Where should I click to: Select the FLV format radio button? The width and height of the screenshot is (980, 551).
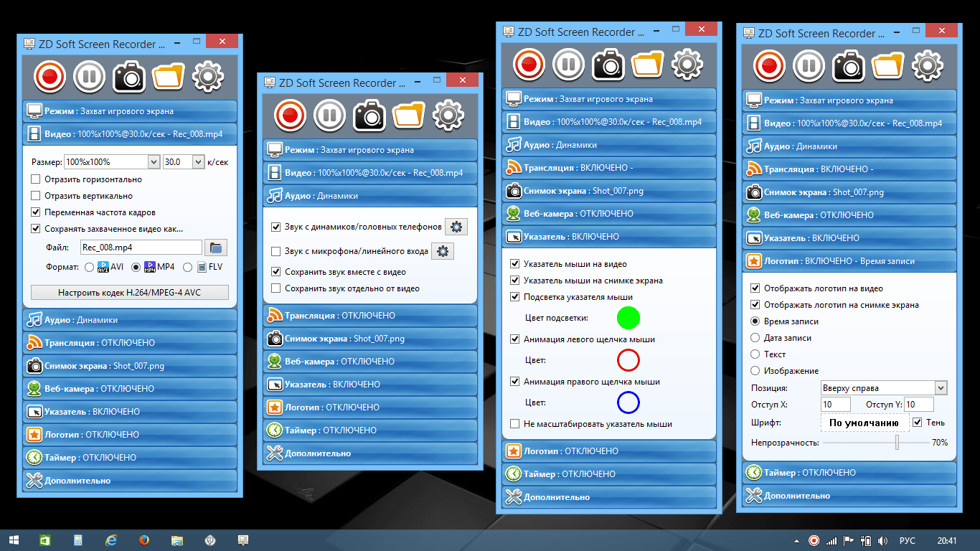(x=187, y=267)
